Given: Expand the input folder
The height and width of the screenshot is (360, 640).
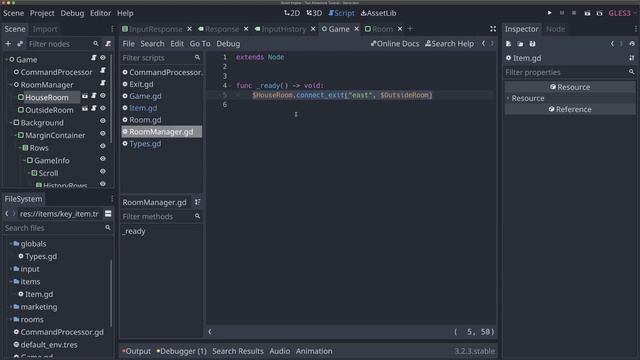Looking at the screenshot, I should [x=11, y=269].
